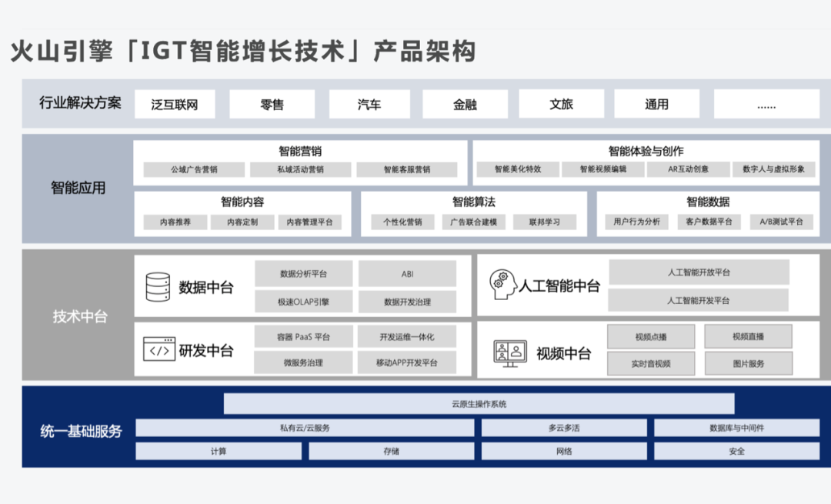The height and width of the screenshot is (504, 831).
Task: Click the 多云多活 bar
Action: [564, 428]
